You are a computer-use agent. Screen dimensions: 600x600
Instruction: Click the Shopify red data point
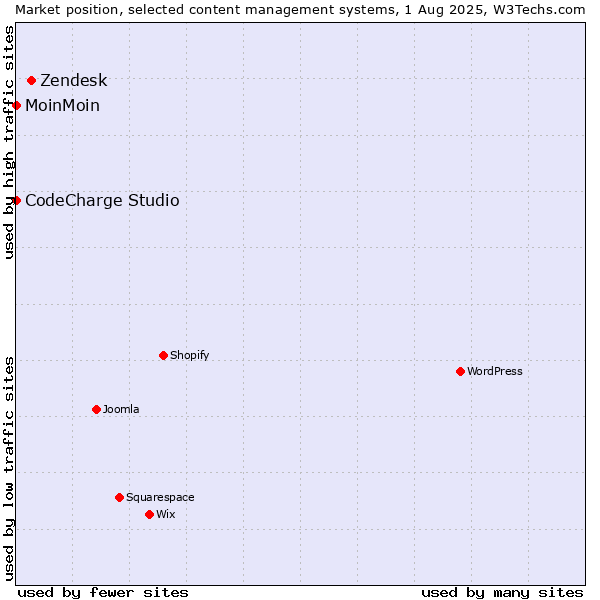click(x=163, y=355)
